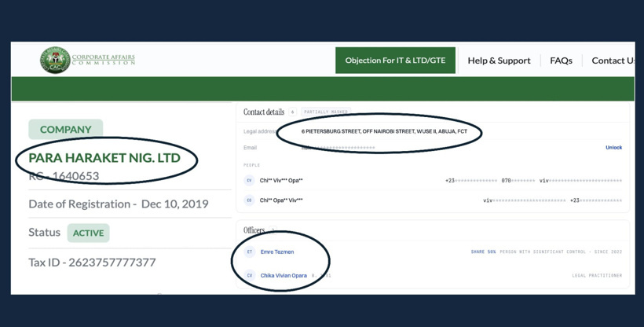Click the ACTIVE status badge
This screenshot has width=644, height=327.
point(88,233)
